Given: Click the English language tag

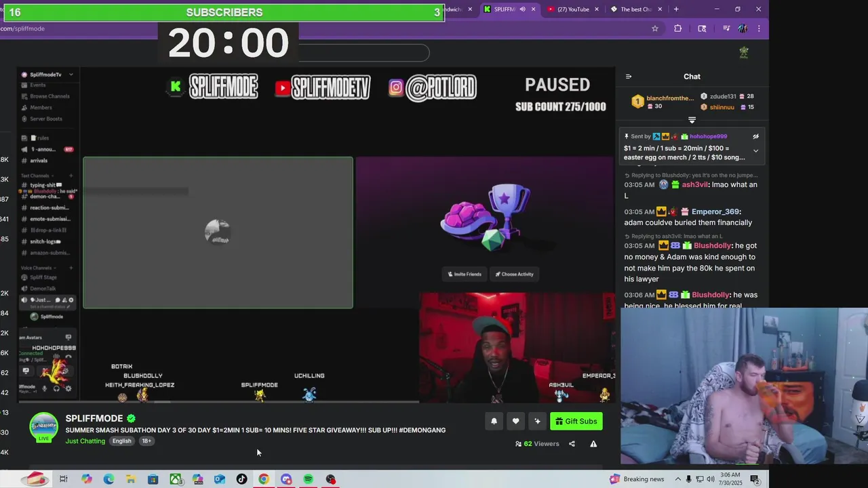Looking at the screenshot, I should [122, 441].
